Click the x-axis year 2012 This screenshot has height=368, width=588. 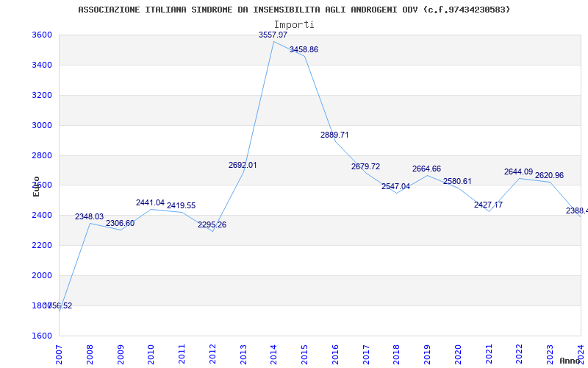pyautogui.click(x=212, y=355)
